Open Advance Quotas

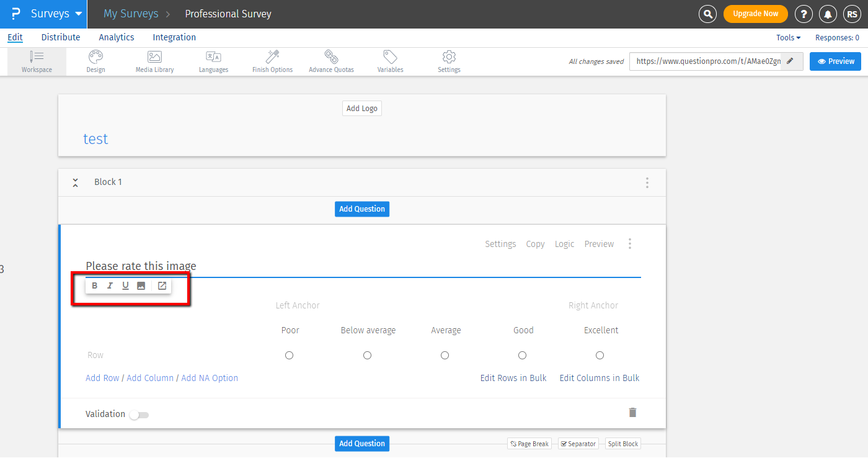click(331, 62)
